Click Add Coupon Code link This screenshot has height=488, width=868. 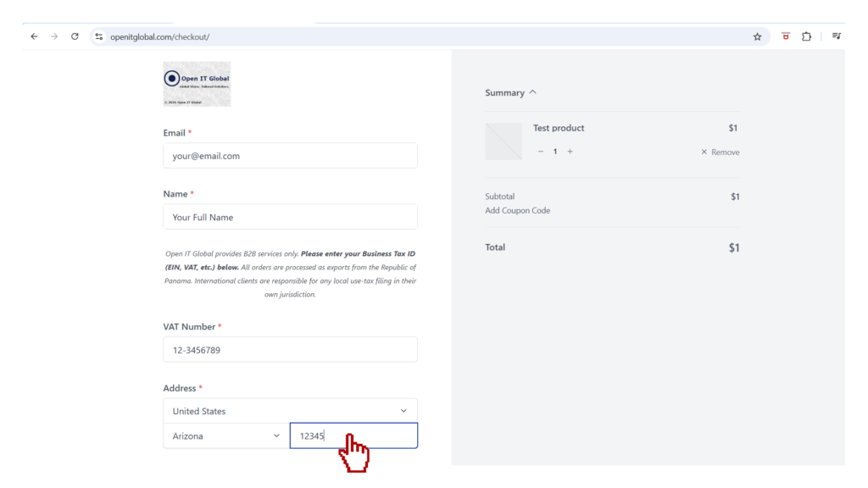(x=517, y=210)
